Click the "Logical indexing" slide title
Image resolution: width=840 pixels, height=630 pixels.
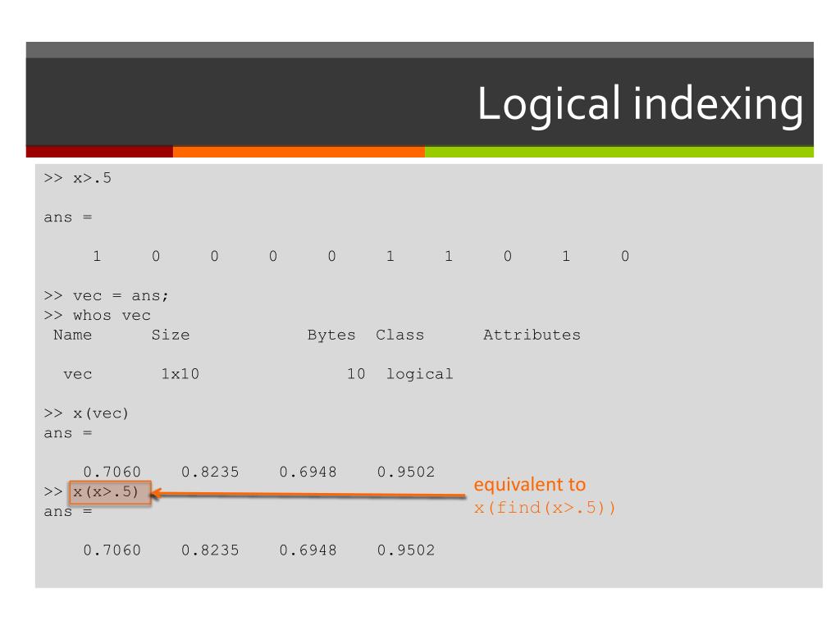(x=640, y=104)
